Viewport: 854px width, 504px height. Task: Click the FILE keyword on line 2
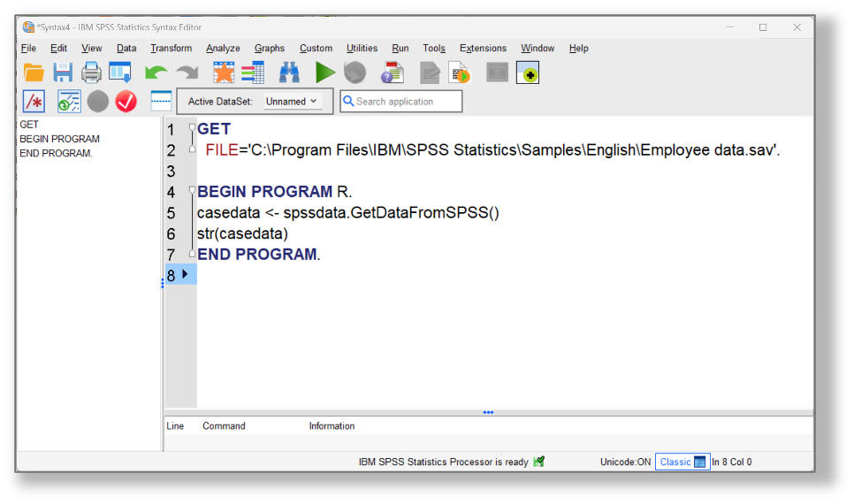click(x=222, y=149)
